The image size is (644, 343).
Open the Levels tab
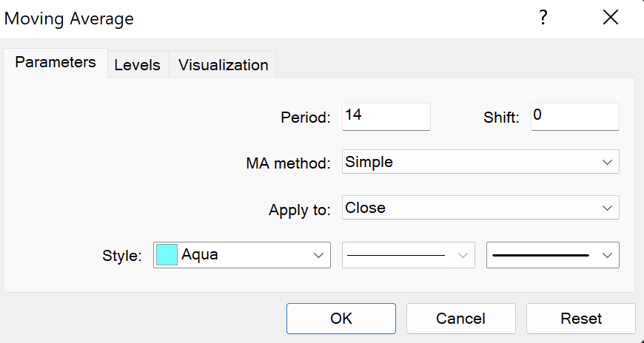[137, 65]
